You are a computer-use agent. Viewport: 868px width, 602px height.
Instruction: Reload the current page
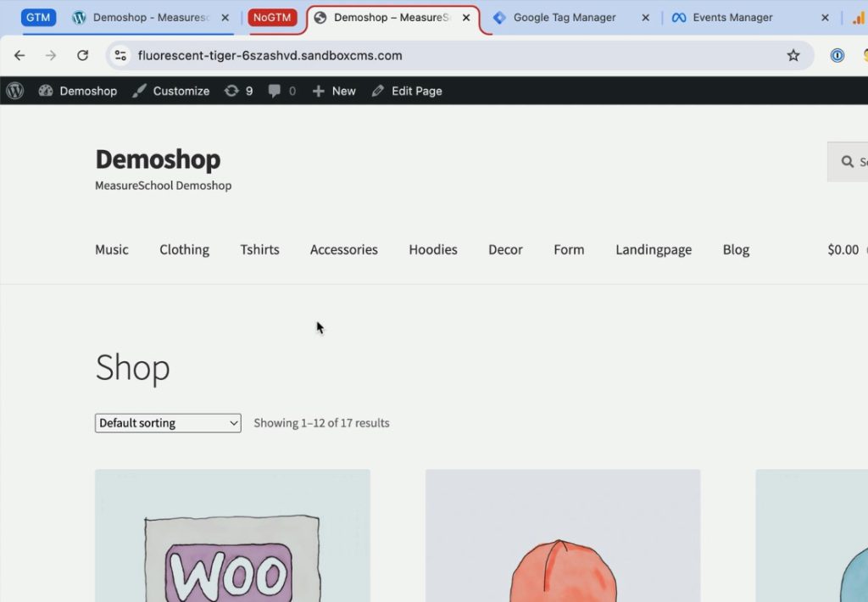pyautogui.click(x=82, y=55)
